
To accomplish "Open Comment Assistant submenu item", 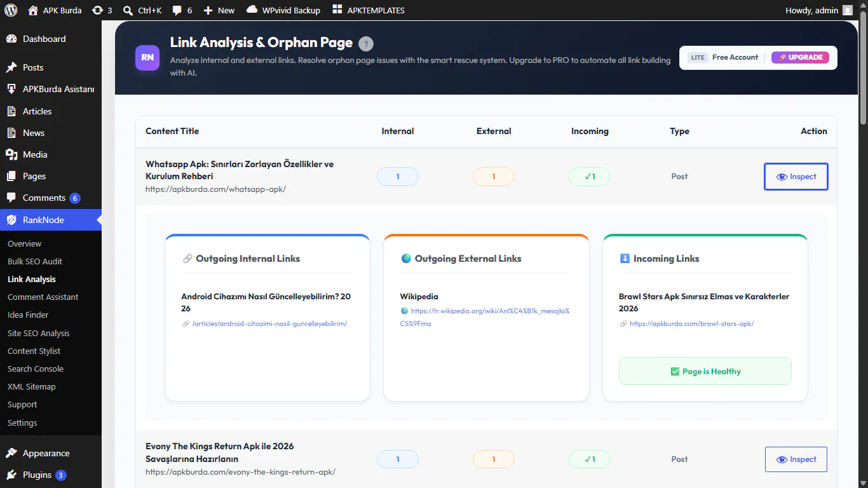I will click(43, 297).
